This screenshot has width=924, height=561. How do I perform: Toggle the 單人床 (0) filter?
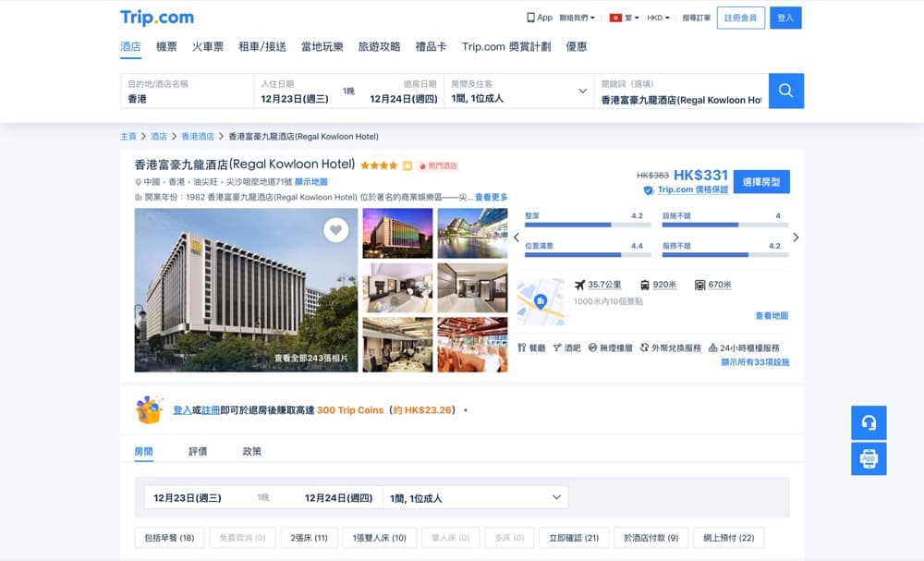click(x=450, y=538)
